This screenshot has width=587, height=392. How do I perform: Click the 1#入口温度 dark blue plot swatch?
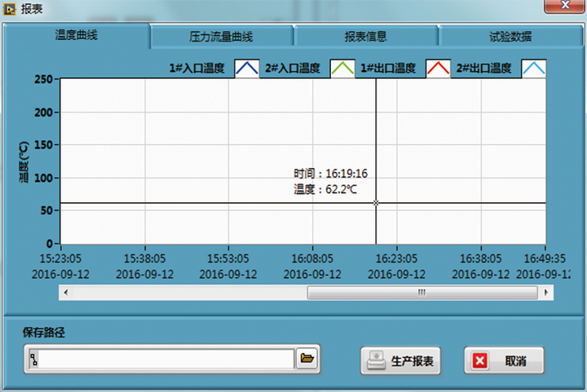coord(247,68)
